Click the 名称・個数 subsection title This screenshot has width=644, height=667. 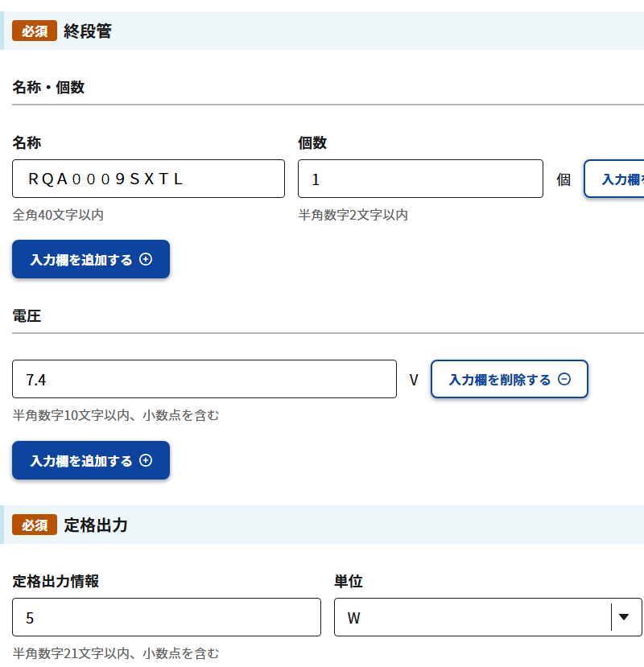48,88
